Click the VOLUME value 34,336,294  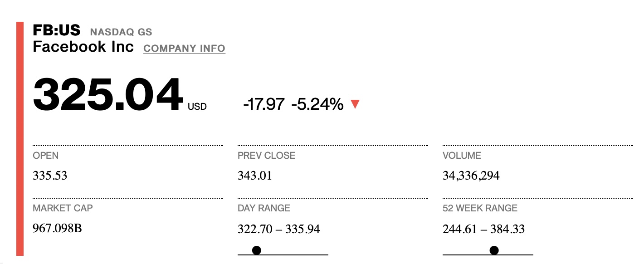click(471, 176)
